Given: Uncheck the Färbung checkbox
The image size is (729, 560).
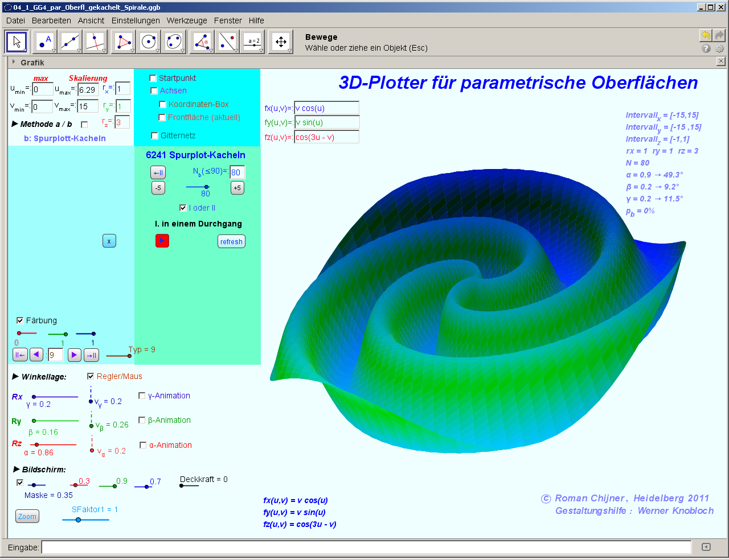Looking at the screenshot, I should [x=20, y=321].
